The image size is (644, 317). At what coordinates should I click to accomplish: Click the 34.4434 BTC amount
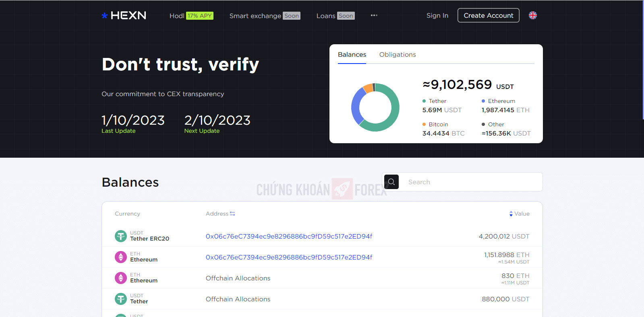point(443,133)
